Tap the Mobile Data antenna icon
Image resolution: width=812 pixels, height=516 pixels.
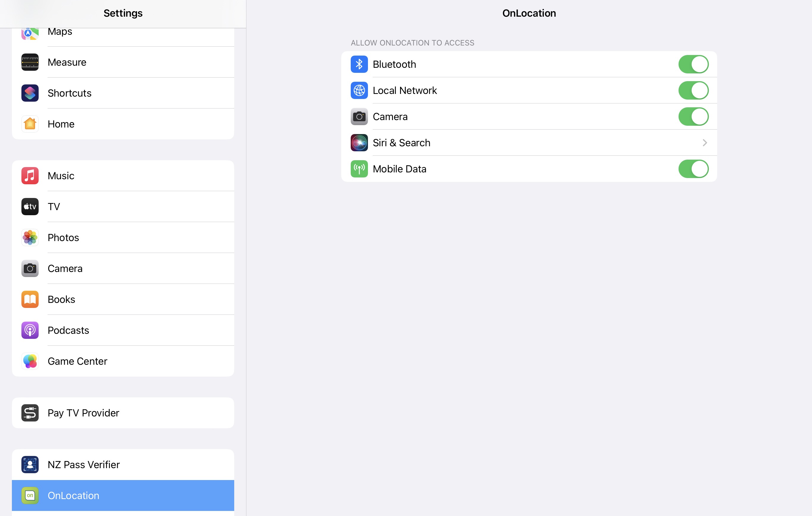tap(359, 169)
